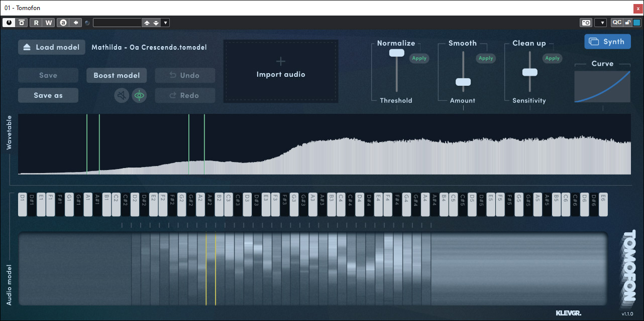The image size is (644, 321).
Task: Enable Write automation (W) button
Action: tap(48, 23)
